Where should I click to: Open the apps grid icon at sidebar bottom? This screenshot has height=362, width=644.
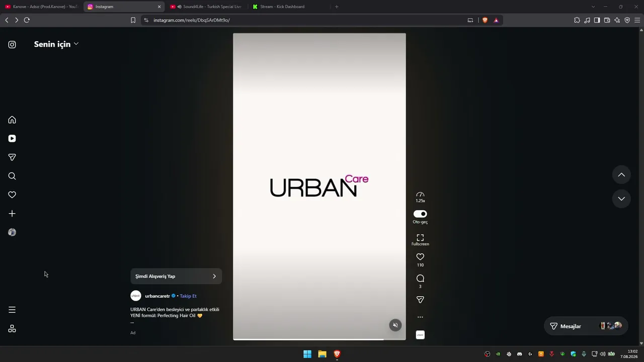coord(12,329)
